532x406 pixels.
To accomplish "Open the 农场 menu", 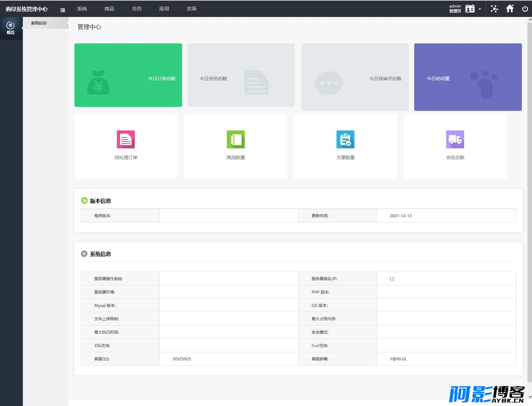I will tap(192, 9).
